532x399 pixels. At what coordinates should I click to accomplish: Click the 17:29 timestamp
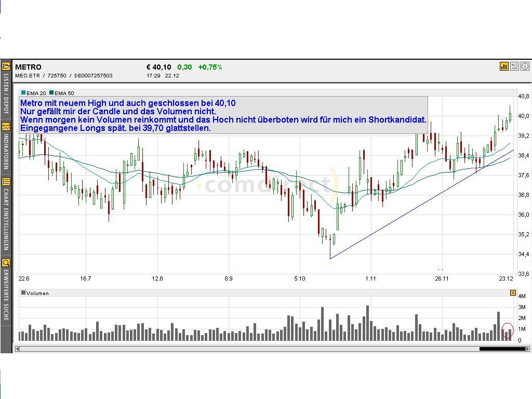153,76
